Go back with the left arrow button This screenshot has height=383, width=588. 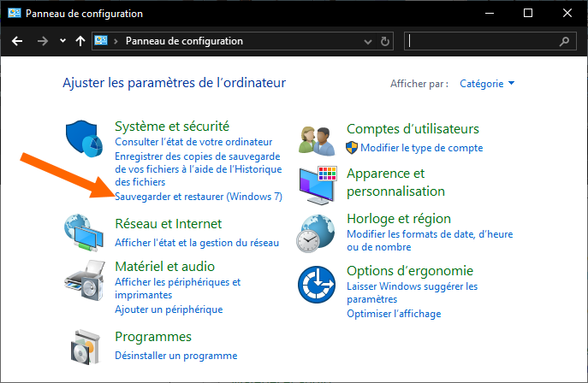click(16, 41)
